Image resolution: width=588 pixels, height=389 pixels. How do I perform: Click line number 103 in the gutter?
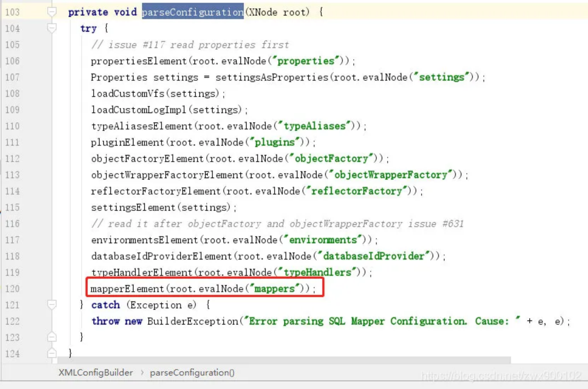pos(12,12)
